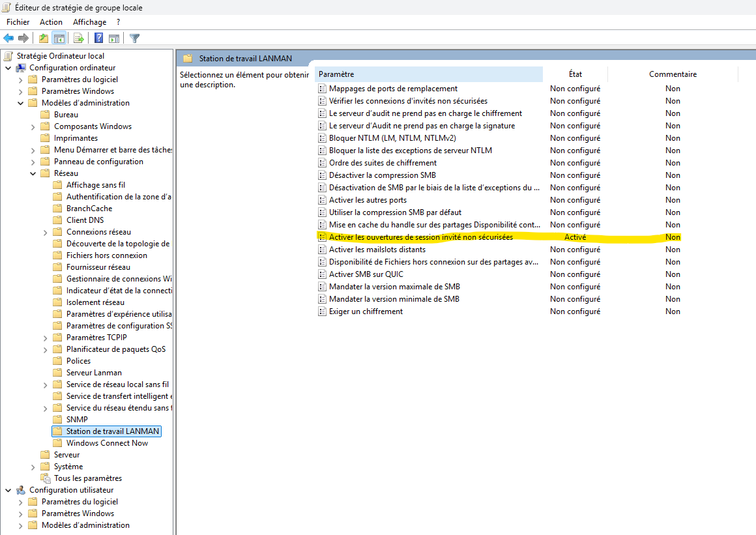Select Imprimantes in tree
Image resolution: width=756 pixels, height=535 pixels.
[x=76, y=138]
